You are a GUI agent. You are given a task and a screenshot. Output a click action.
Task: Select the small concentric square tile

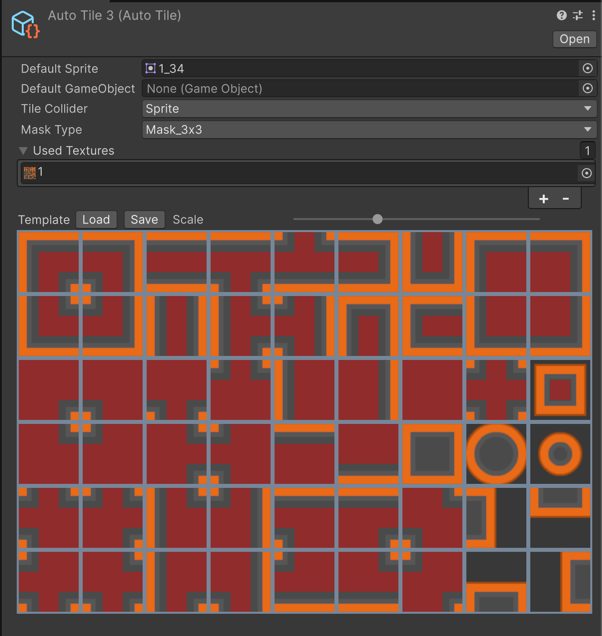tap(560, 390)
